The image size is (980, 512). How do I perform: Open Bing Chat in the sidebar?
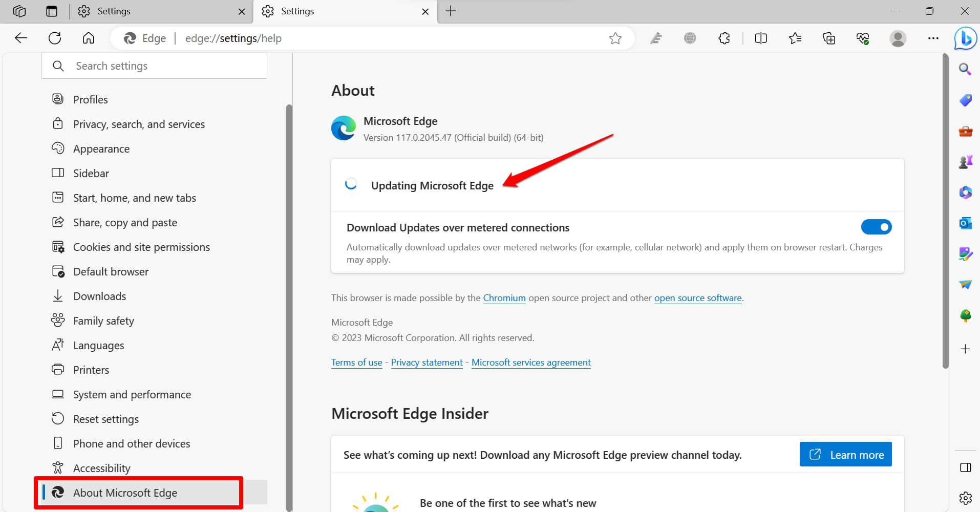966,38
